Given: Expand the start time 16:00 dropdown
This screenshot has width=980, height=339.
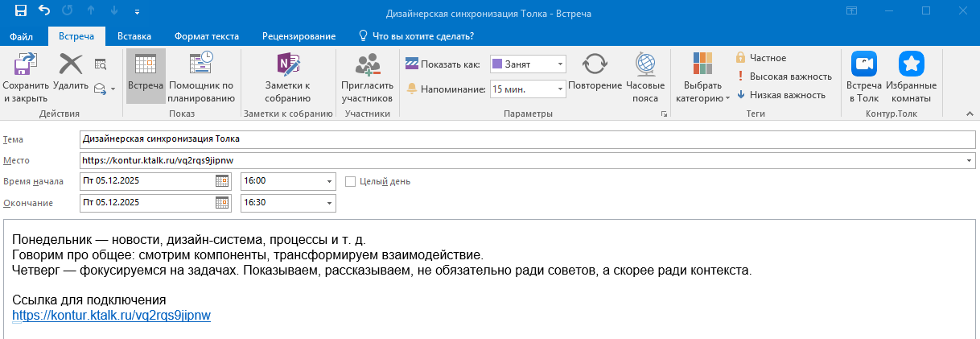Looking at the screenshot, I should coord(329,181).
